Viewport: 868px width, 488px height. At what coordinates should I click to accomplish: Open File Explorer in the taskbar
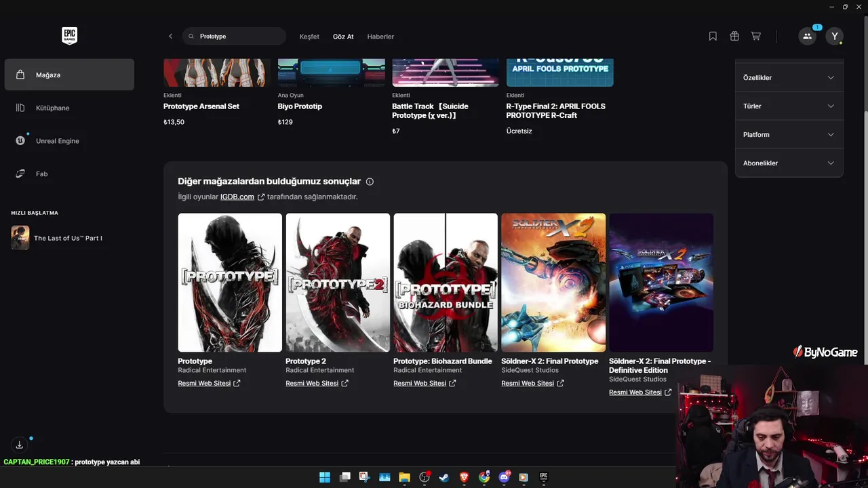pos(404,477)
